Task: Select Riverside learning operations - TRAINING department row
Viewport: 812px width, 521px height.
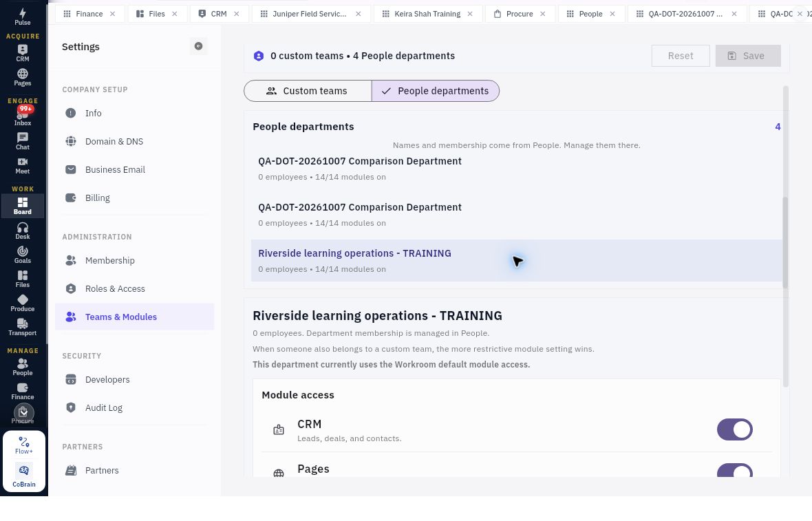Action: click(516, 260)
